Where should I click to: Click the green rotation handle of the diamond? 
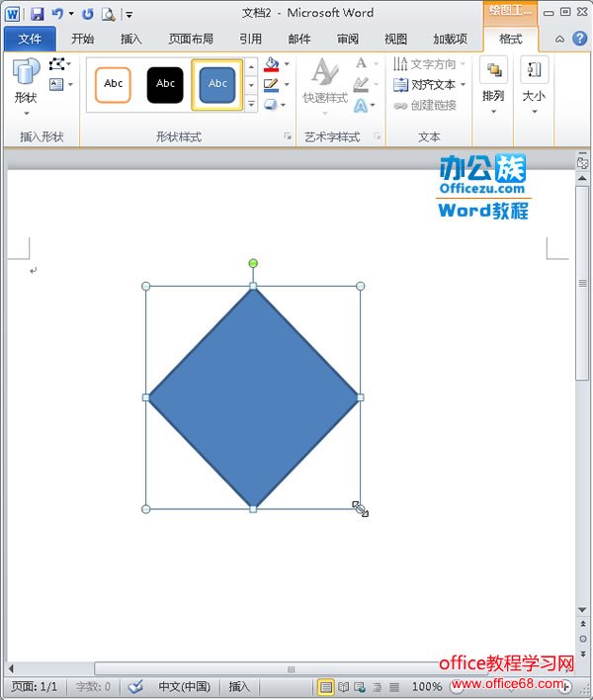point(253,263)
